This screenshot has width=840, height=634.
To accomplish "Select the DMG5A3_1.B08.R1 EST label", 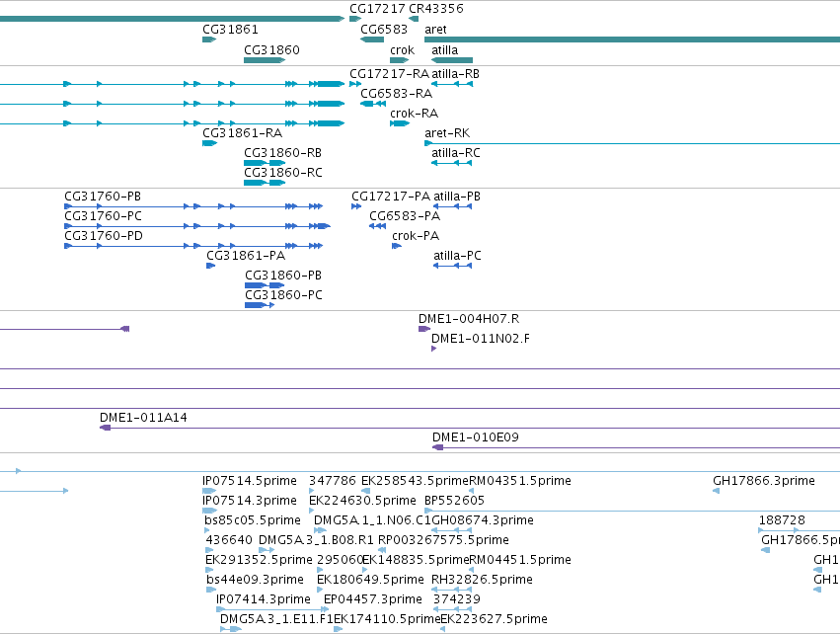I will pyautogui.click(x=316, y=540).
